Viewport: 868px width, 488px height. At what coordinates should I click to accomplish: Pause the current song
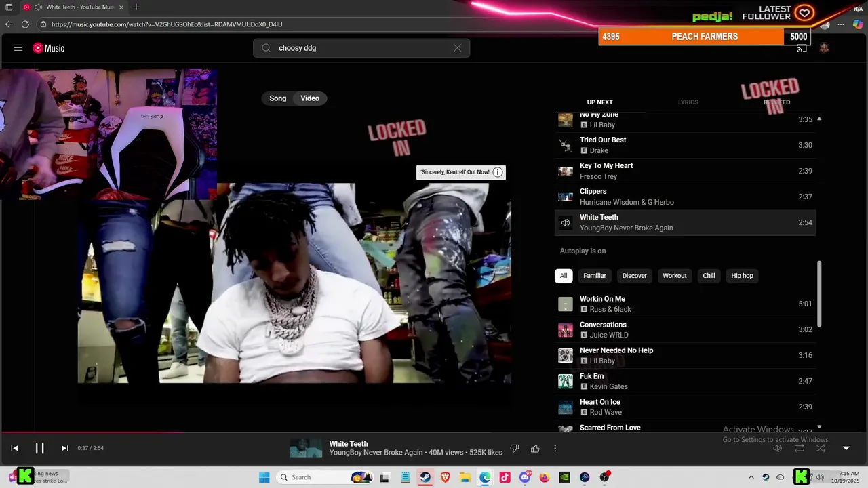[39, 448]
